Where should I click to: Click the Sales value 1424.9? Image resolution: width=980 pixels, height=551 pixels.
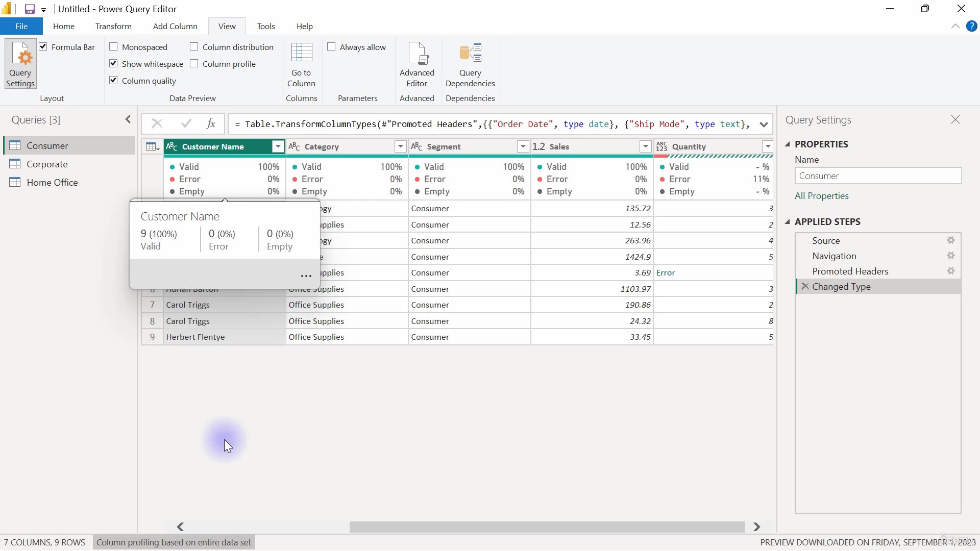click(592, 257)
